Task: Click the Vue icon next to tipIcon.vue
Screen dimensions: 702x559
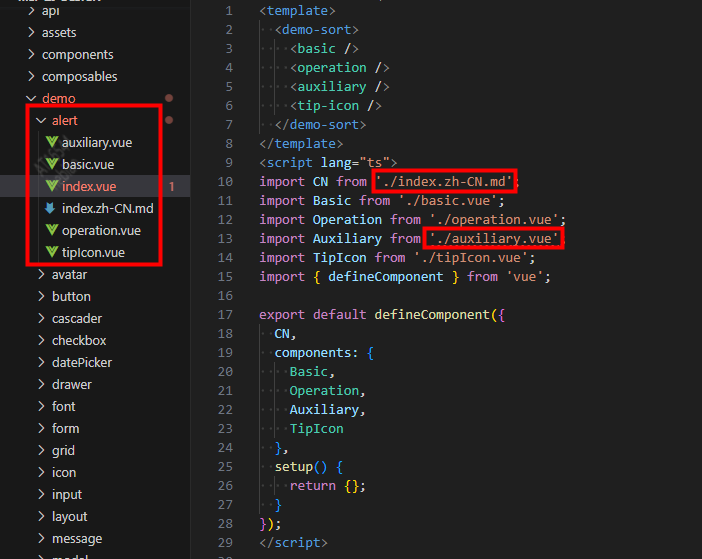Action: (51, 252)
